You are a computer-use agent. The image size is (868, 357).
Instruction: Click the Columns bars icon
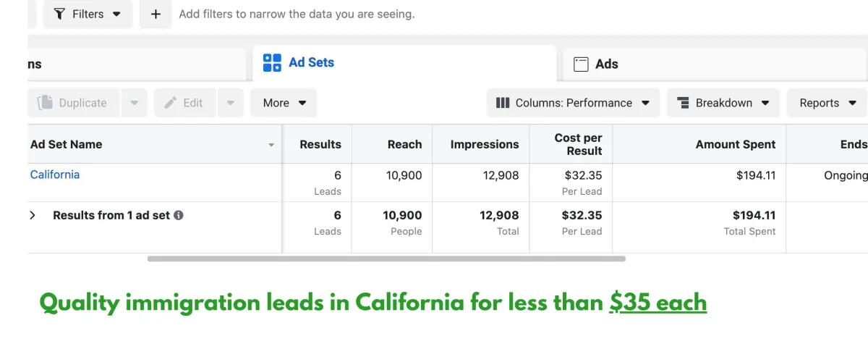coord(503,103)
